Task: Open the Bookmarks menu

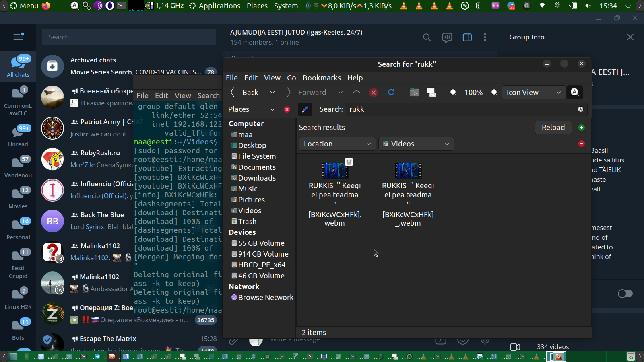Action: (321, 78)
